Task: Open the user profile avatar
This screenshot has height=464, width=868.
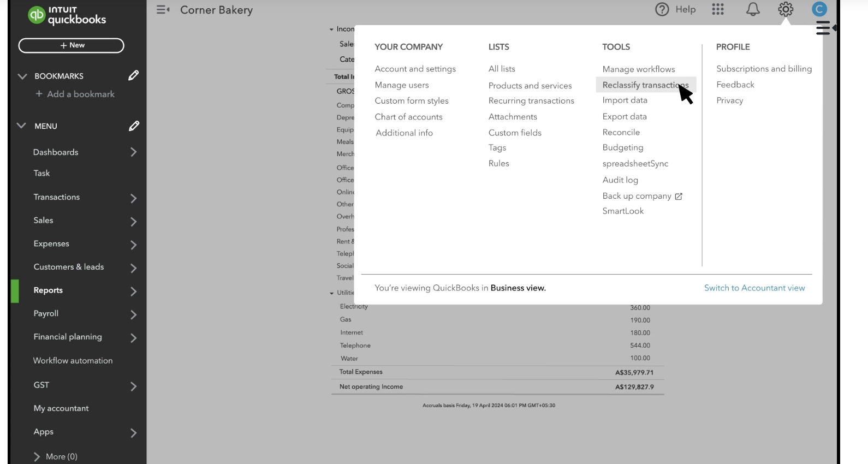Action: (x=819, y=9)
